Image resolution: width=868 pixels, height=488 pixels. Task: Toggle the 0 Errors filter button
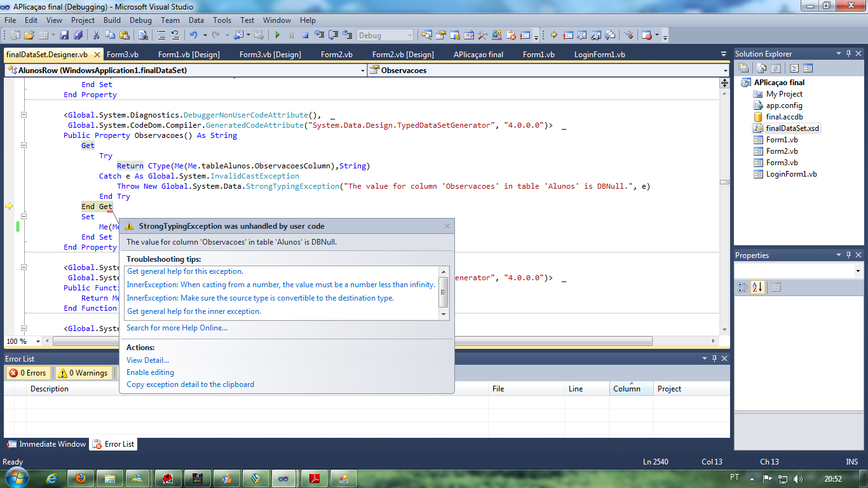pyautogui.click(x=27, y=373)
